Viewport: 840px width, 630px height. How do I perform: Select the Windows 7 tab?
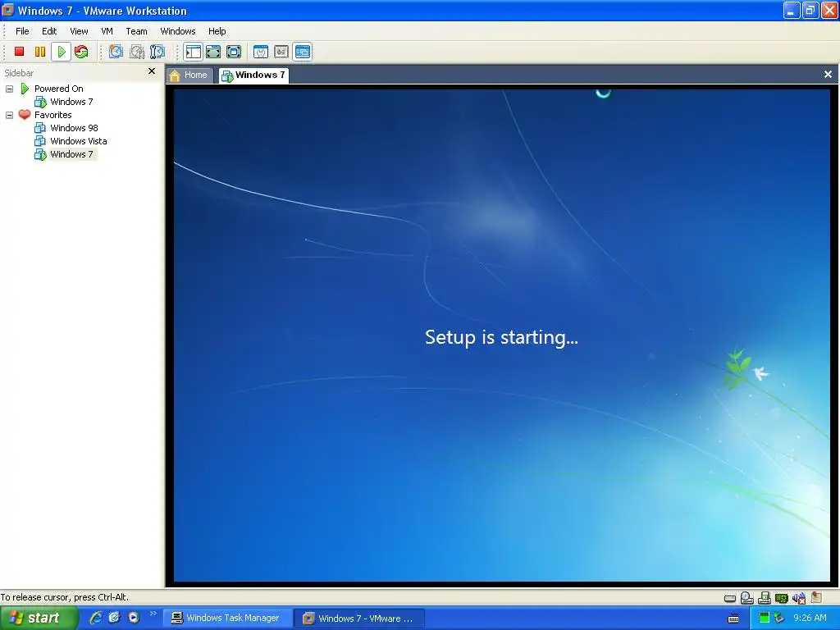(253, 75)
